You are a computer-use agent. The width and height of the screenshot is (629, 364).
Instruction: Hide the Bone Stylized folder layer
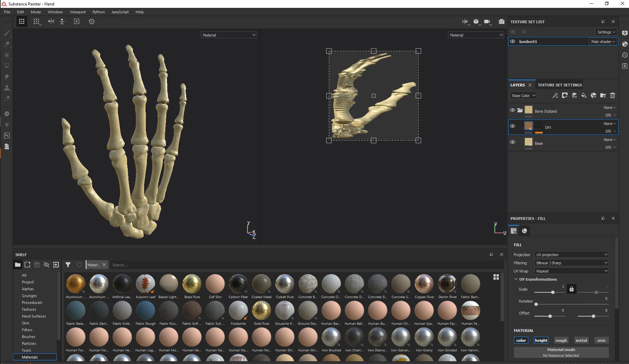pos(513,110)
